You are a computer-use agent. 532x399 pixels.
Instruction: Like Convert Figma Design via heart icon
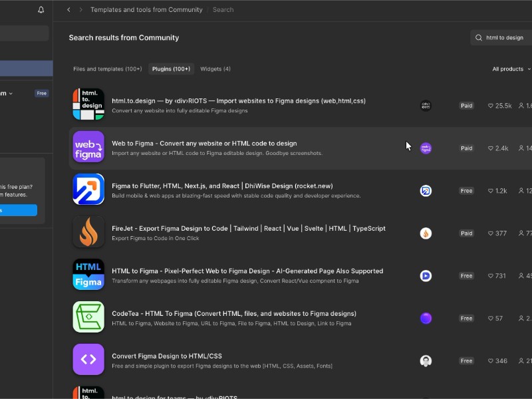[x=491, y=361]
